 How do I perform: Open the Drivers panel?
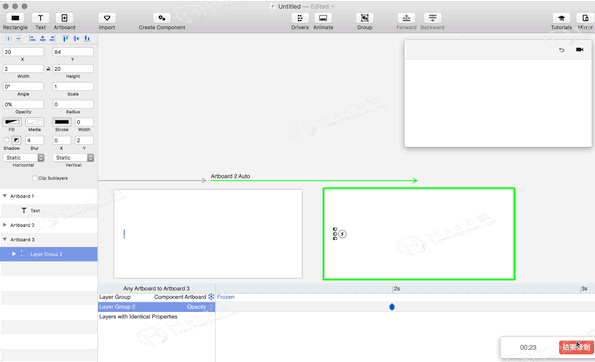click(300, 18)
